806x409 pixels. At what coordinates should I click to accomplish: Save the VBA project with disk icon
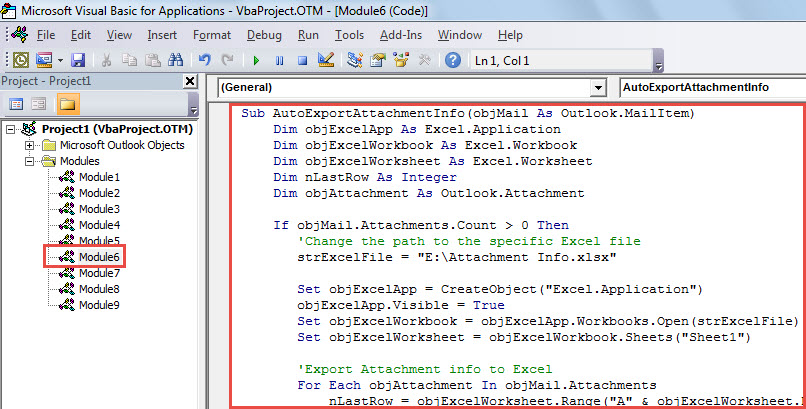click(x=78, y=60)
